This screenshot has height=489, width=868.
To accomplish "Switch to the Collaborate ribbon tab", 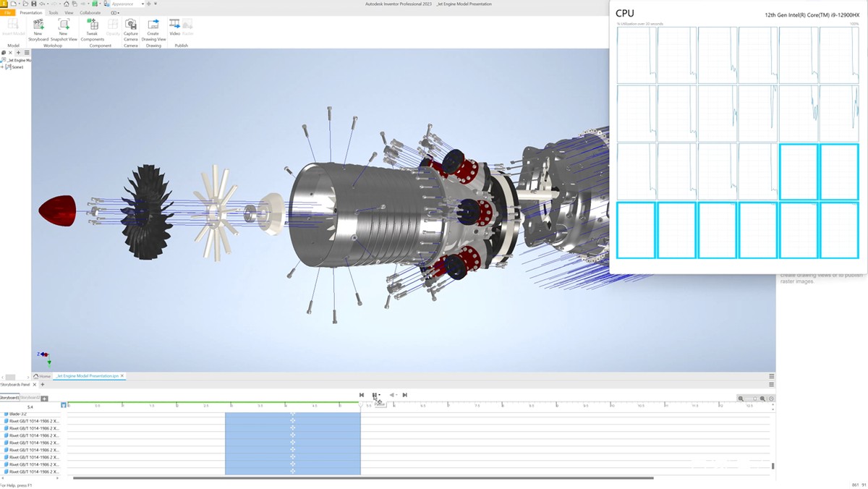I will [90, 13].
